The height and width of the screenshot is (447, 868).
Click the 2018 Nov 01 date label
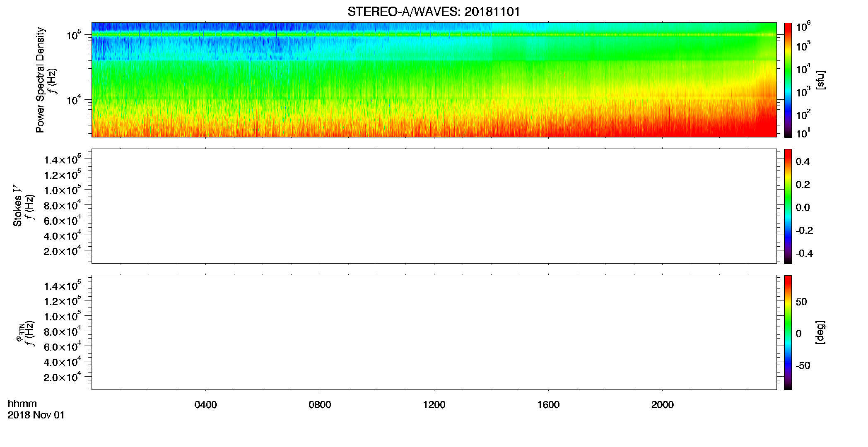(x=36, y=415)
